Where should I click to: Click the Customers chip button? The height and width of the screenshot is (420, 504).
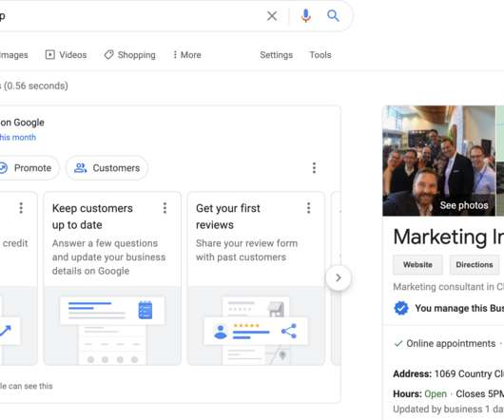click(107, 168)
